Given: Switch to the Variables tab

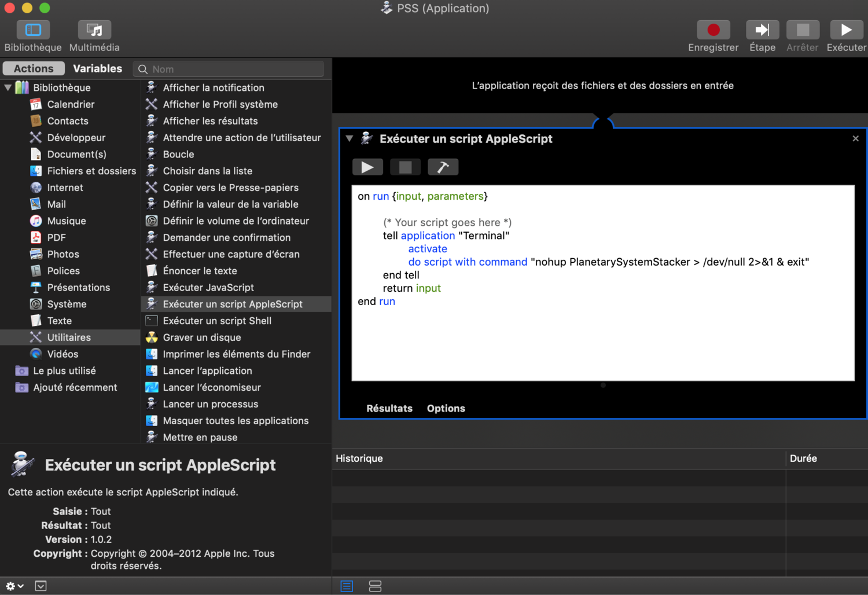Looking at the screenshot, I should (97, 68).
